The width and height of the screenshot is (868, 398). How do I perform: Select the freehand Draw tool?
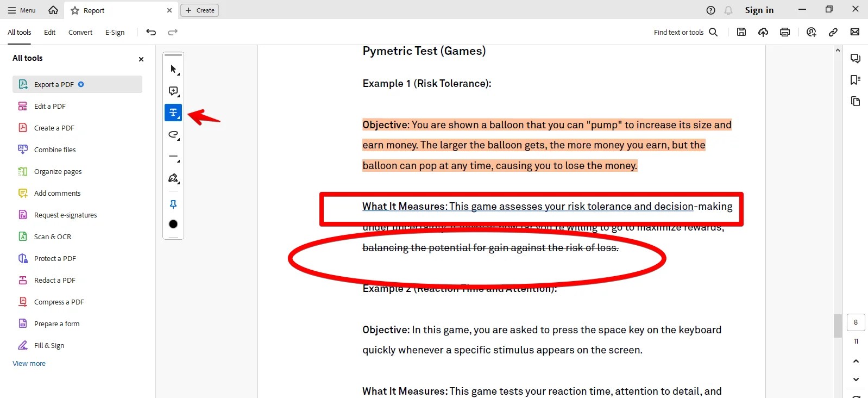pos(173,134)
